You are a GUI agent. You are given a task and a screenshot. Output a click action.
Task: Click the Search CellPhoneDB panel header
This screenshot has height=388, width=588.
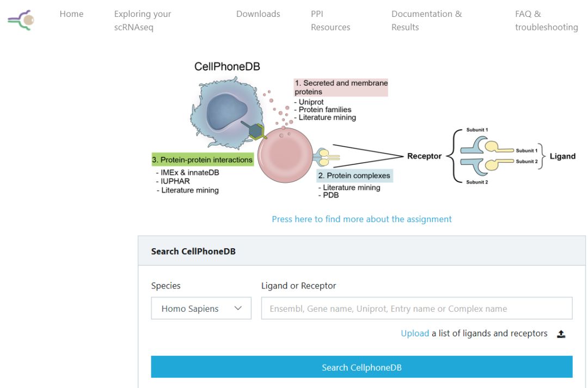tap(362, 251)
